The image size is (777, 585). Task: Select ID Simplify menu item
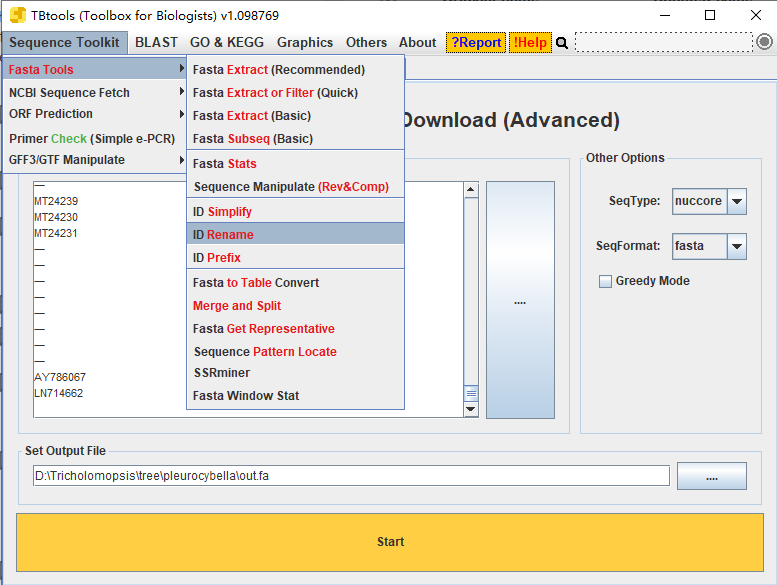295,212
